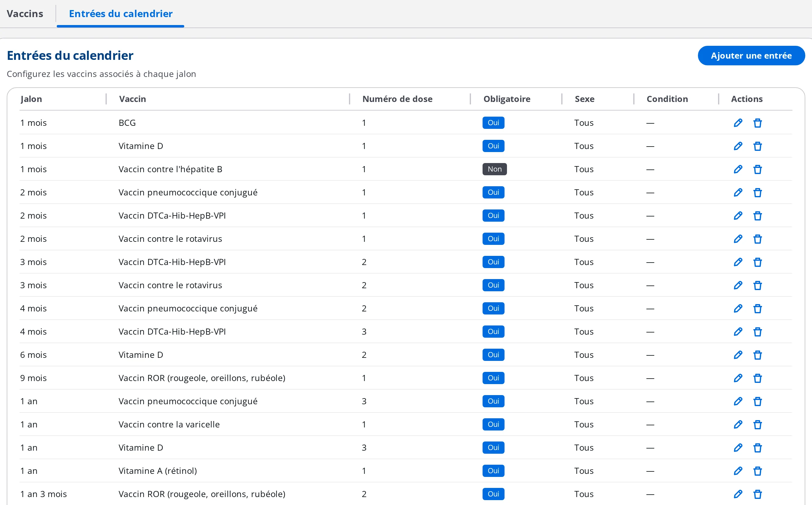The image size is (812, 505).
Task: Click the Numéro de dose column header
Action: coord(397,99)
